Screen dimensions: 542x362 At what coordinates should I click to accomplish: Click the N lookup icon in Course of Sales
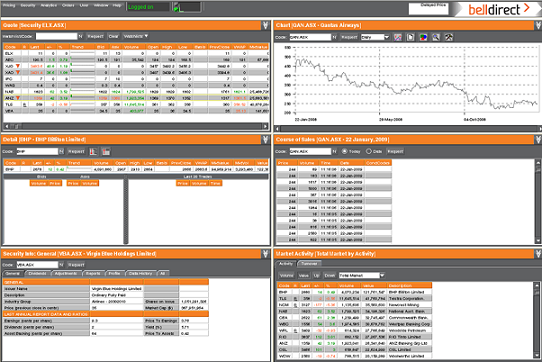[x=334, y=151]
